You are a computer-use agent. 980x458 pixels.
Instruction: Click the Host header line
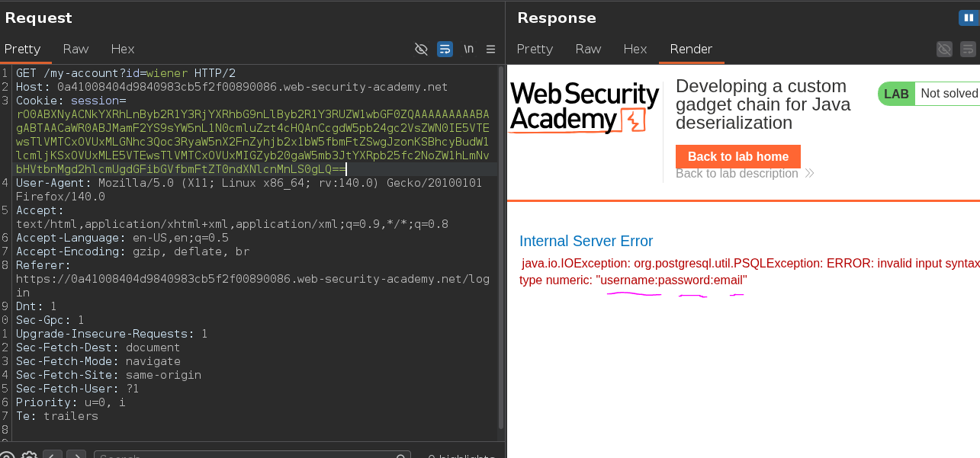(232, 87)
